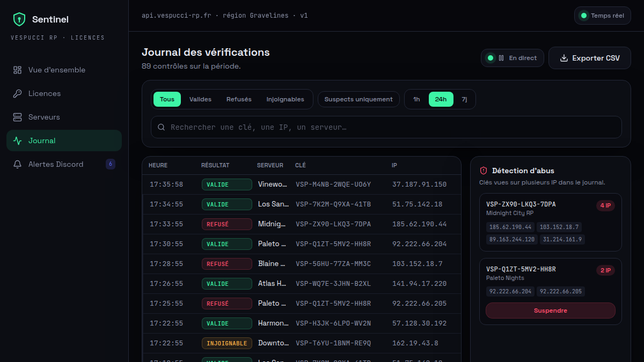The height and width of the screenshot is (362, 644).
Task: Select key VSP-5GHU-77ZA-MM3C
Action: (333, 264)
